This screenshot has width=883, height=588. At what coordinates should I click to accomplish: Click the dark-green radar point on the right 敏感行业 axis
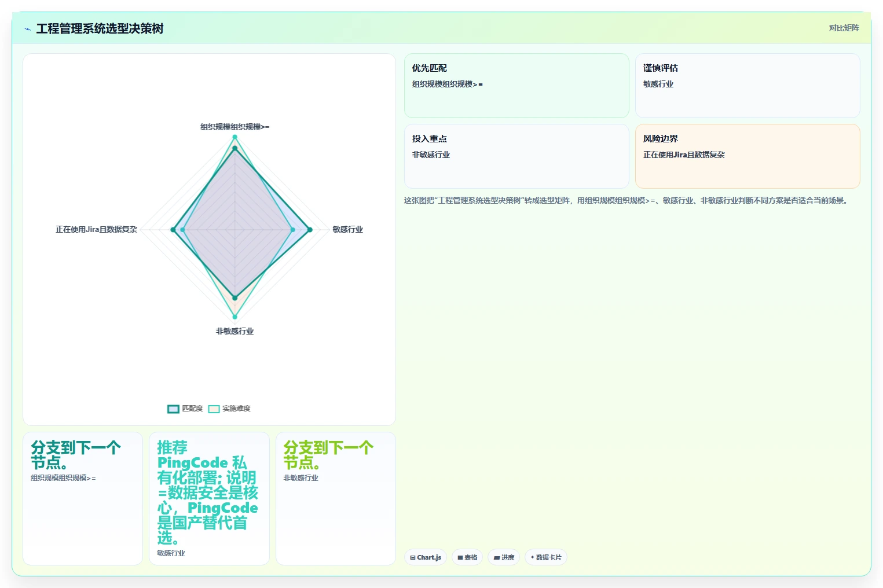(x=310, y=230)
